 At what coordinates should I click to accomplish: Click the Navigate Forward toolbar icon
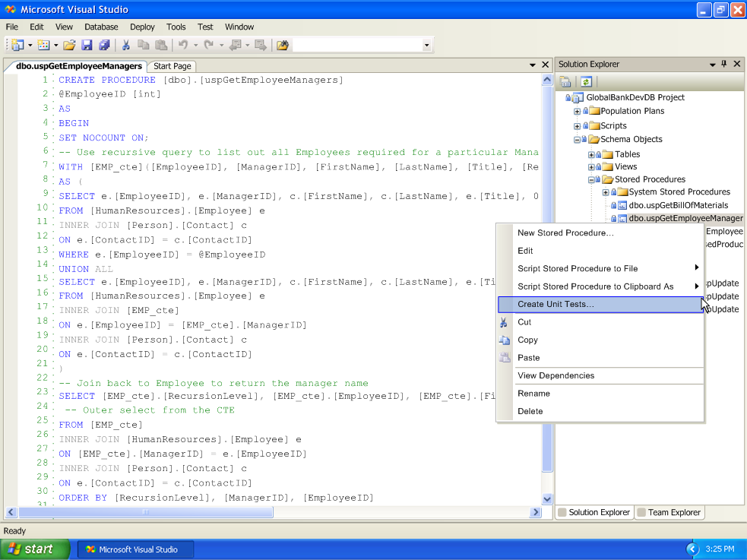point(260,46)
